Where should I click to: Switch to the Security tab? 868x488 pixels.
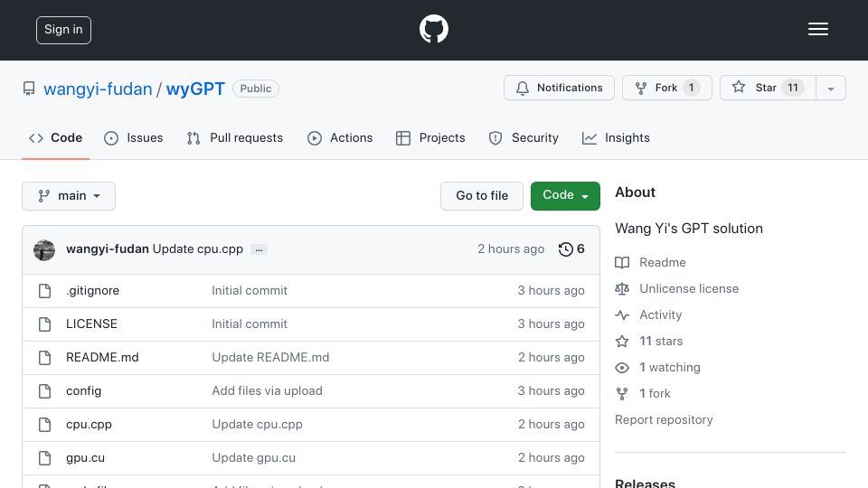tap(524, 137)
